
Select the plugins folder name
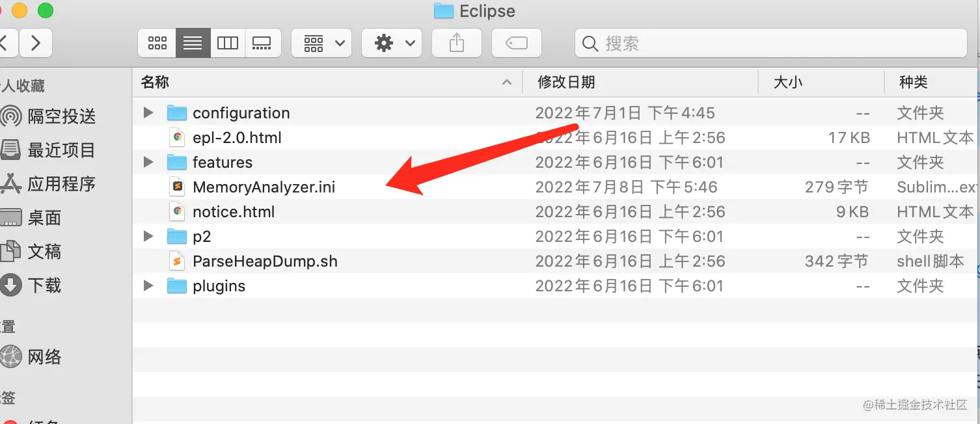(219, 286)
